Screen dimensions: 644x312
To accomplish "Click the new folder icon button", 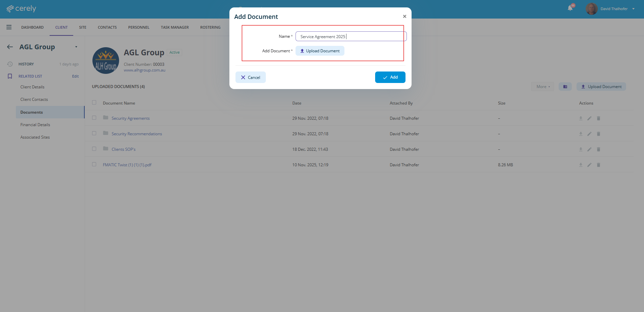I will tap(565, 87).
